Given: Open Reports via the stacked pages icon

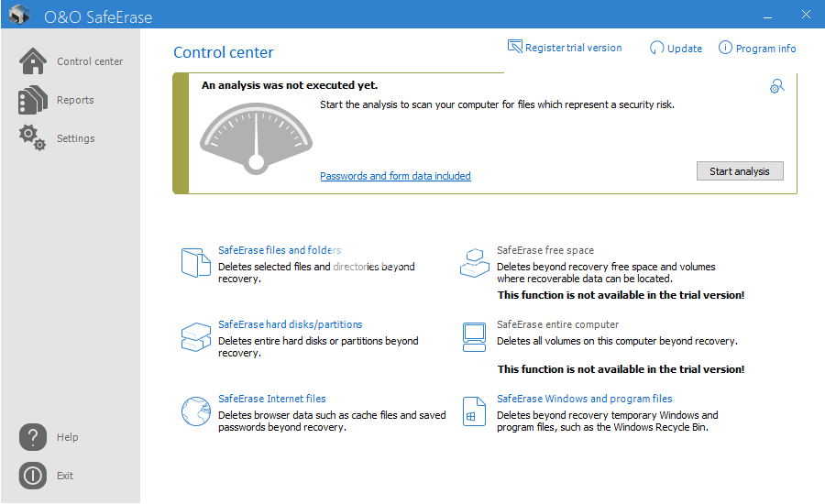Looking at the screenshot, I should click(33, 100).
